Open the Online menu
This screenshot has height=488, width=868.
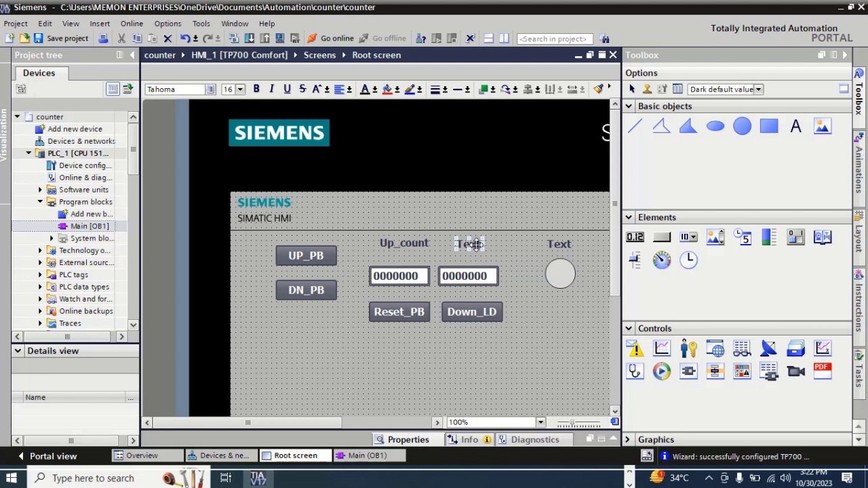tap(132, 24)
